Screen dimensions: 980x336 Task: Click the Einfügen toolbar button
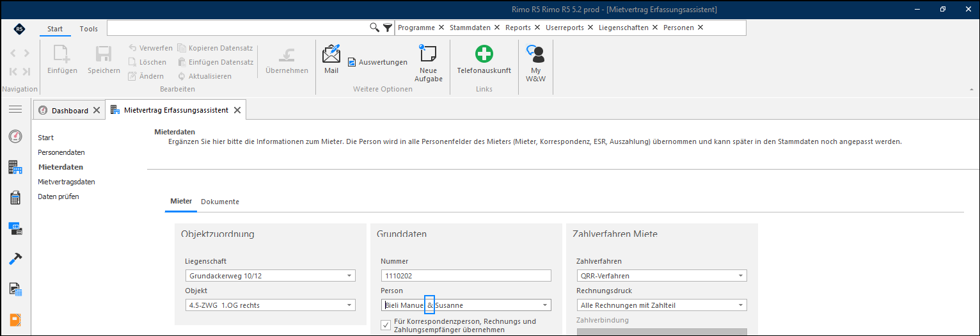(62, 60)
